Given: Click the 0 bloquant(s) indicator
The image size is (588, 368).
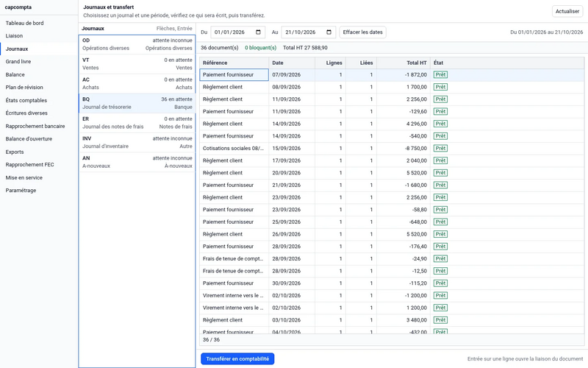Looking at the screenshot, I should coord(260,48).
